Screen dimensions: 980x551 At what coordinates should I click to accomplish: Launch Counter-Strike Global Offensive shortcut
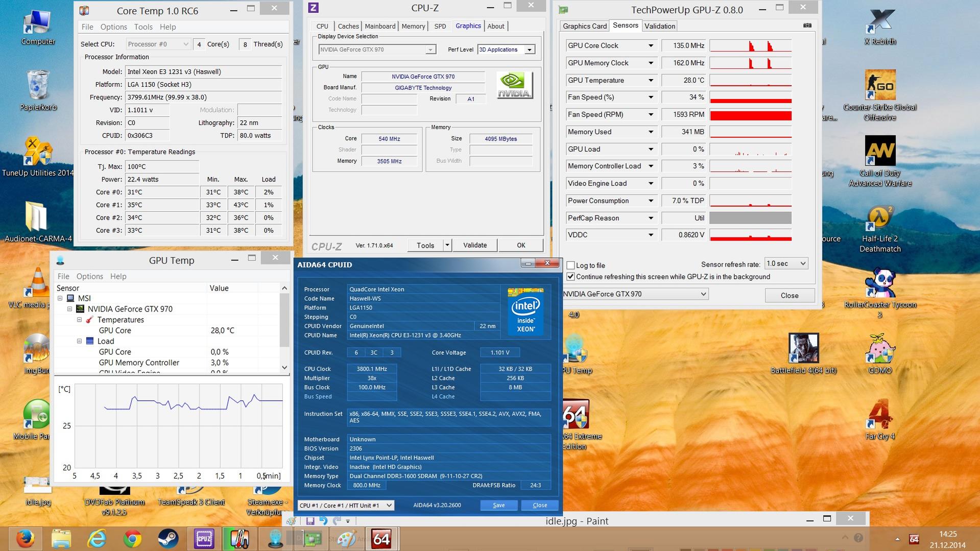click(x=880, y=95)
